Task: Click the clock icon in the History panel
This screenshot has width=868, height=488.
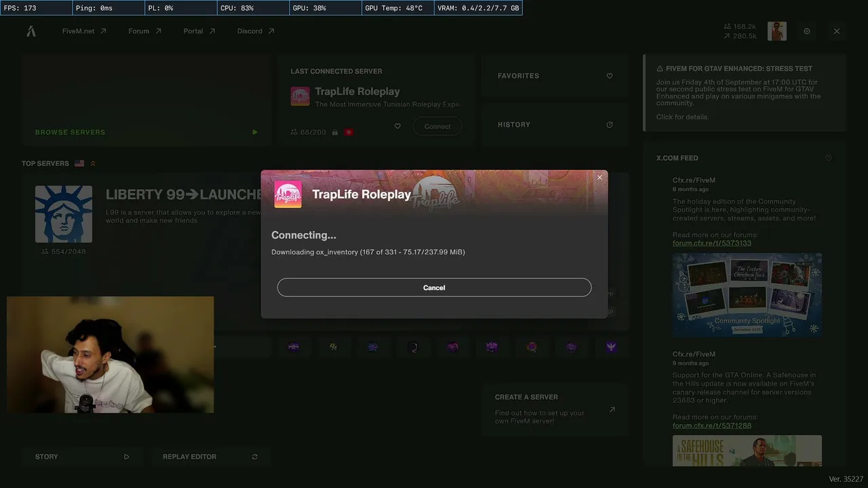Action: click(x=610, y=125)
